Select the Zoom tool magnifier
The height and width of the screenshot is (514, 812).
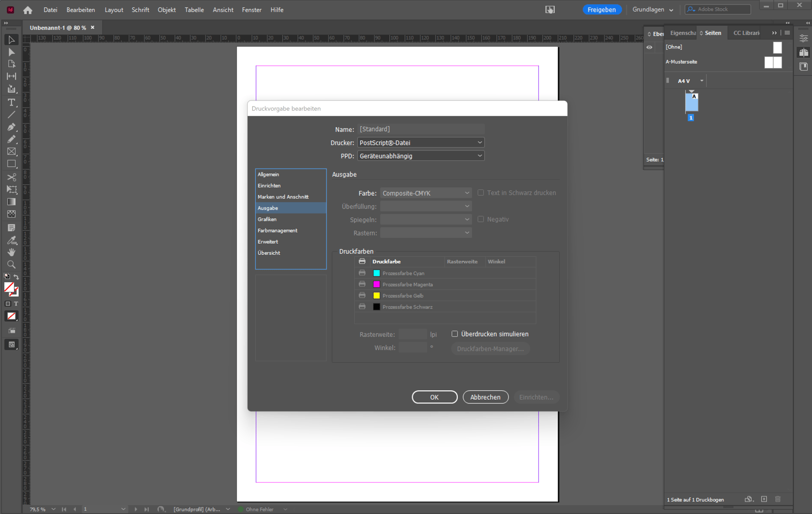[x=11, y=264]
